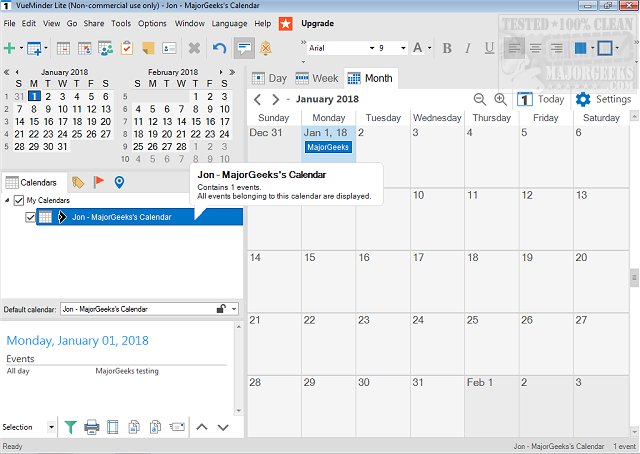Click the tags category icon tab
Image resolution: width=640 pixels, height=454 pixels.
78,182
